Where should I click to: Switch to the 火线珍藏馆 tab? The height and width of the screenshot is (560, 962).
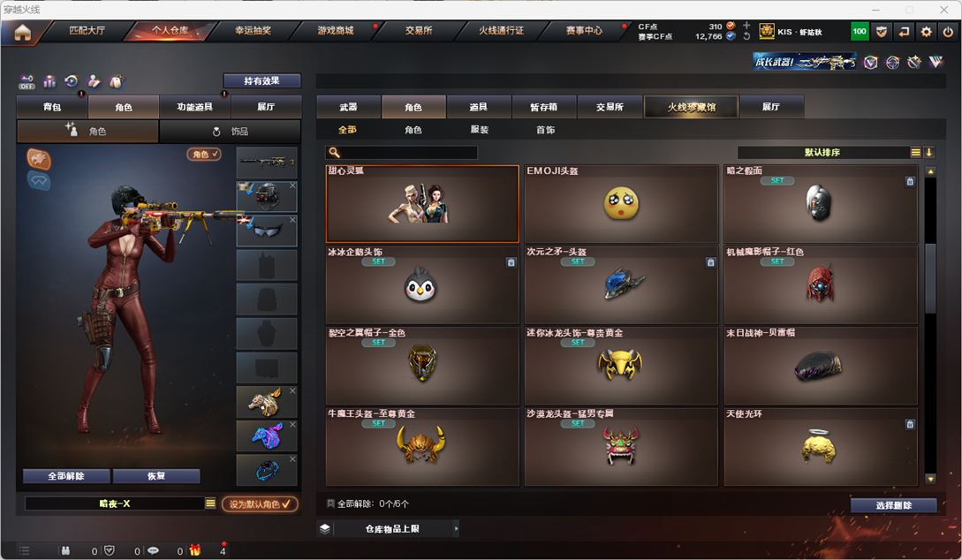click(x=692, y=107)
